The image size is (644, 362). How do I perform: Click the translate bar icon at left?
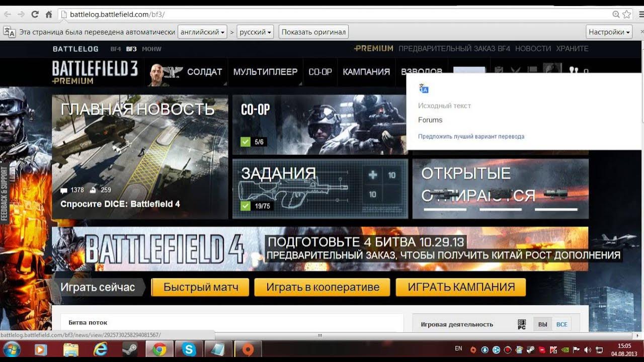point(10,32)
